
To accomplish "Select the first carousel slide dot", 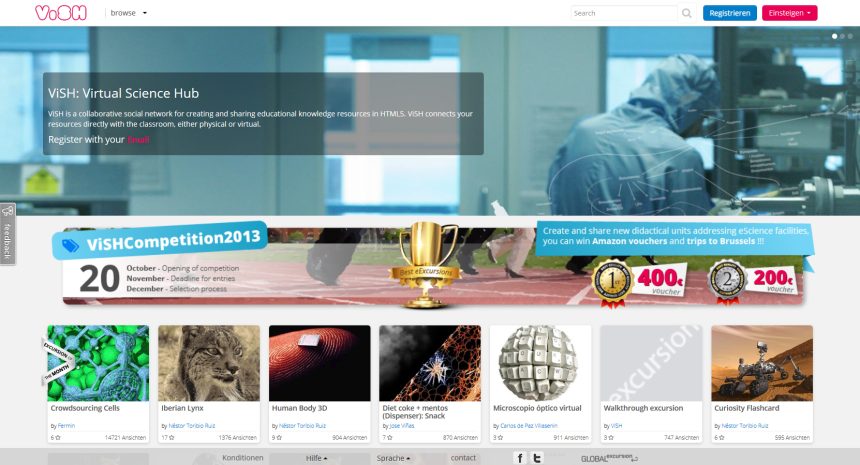I will [x=835, y=36].
